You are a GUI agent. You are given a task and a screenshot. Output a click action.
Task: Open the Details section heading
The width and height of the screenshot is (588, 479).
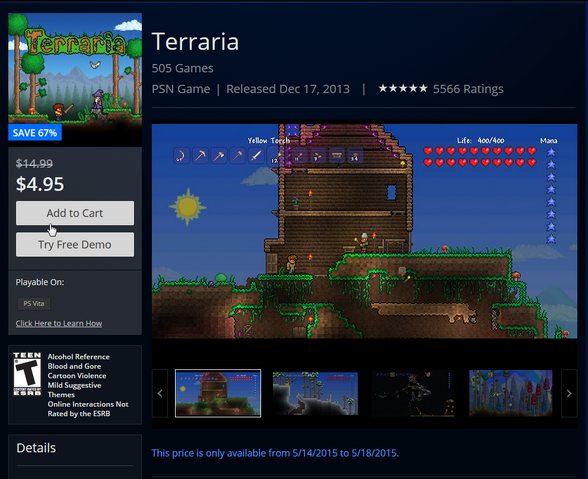(36, 448)
